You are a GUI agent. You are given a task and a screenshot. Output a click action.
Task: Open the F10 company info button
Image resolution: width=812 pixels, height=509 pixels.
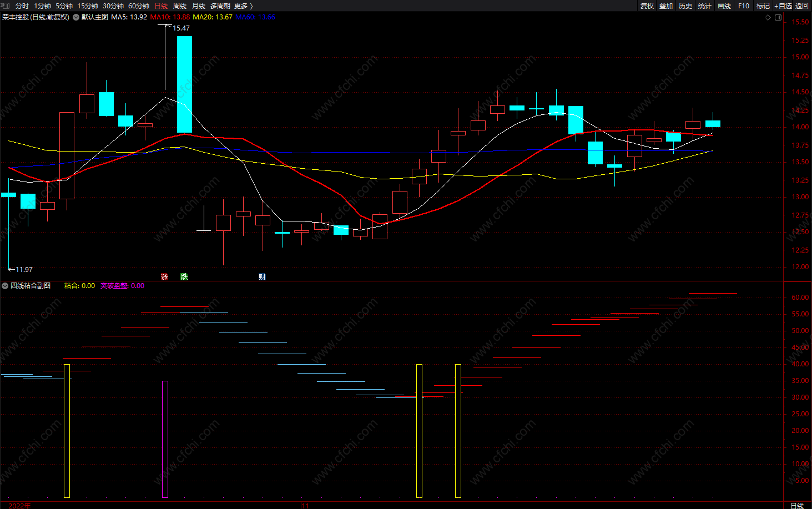[x=744, y=6]
